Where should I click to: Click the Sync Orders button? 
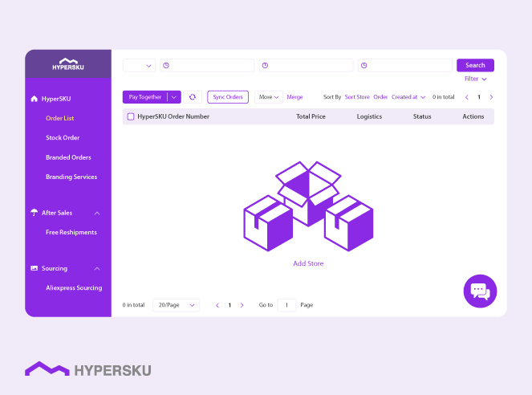pyautogui.click(x=228, y=97)
